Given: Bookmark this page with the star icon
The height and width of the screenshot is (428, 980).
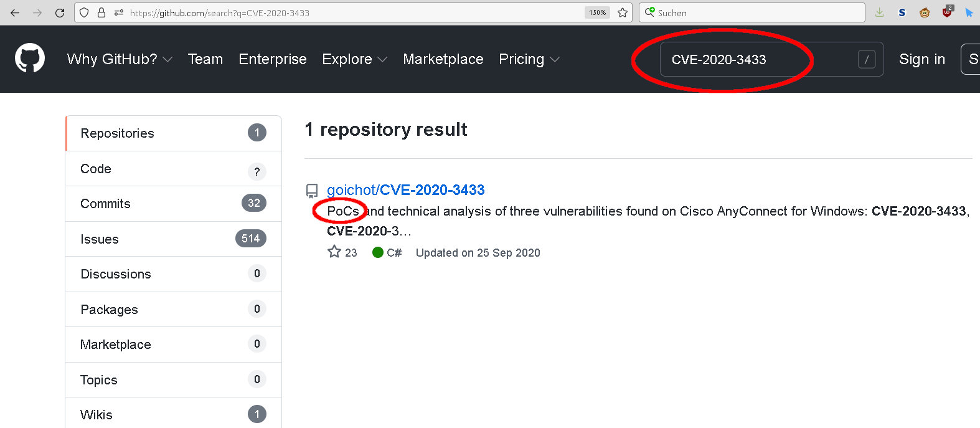Looking at the screenshot, I should (623, 12).
